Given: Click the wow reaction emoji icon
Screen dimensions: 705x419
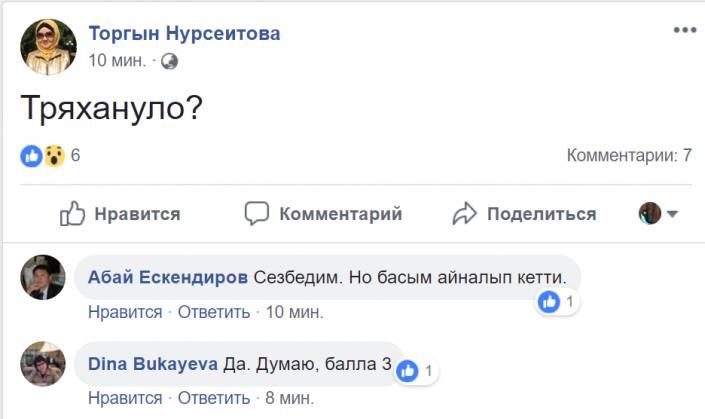Looking at the screenshot, I should click(54, 156).
